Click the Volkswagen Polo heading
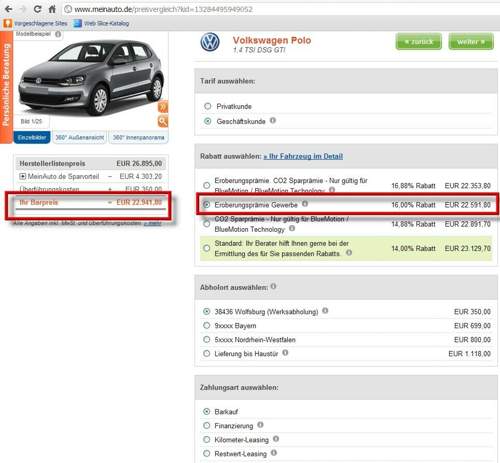This screenshot has height=463, width=500. [272, 40]
